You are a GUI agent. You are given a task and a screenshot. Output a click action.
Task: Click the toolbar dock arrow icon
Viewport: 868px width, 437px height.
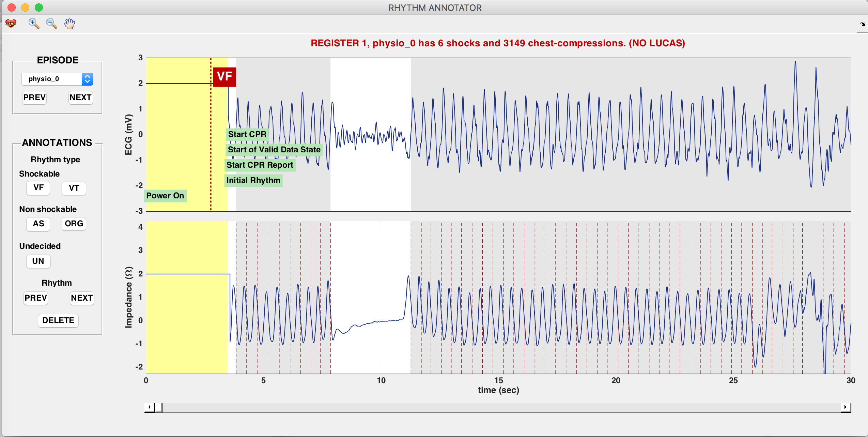point(862,24)
